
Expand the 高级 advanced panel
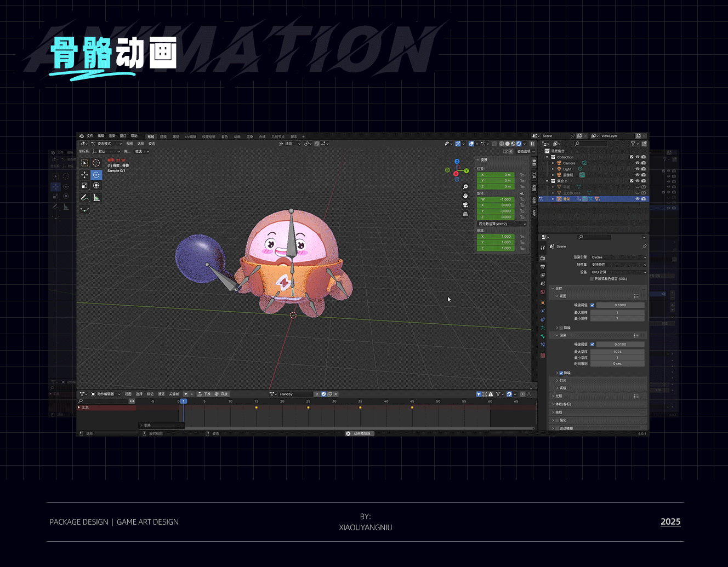coord(558,388)
